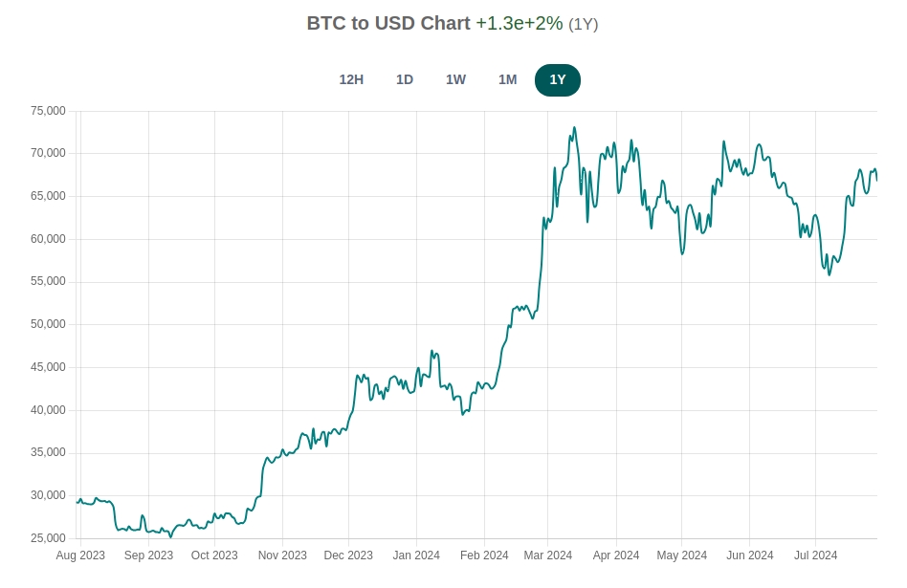The image size is (907, 588).
Task: Click the 75,000 y-axis label
Action: (x=48, y=111)
